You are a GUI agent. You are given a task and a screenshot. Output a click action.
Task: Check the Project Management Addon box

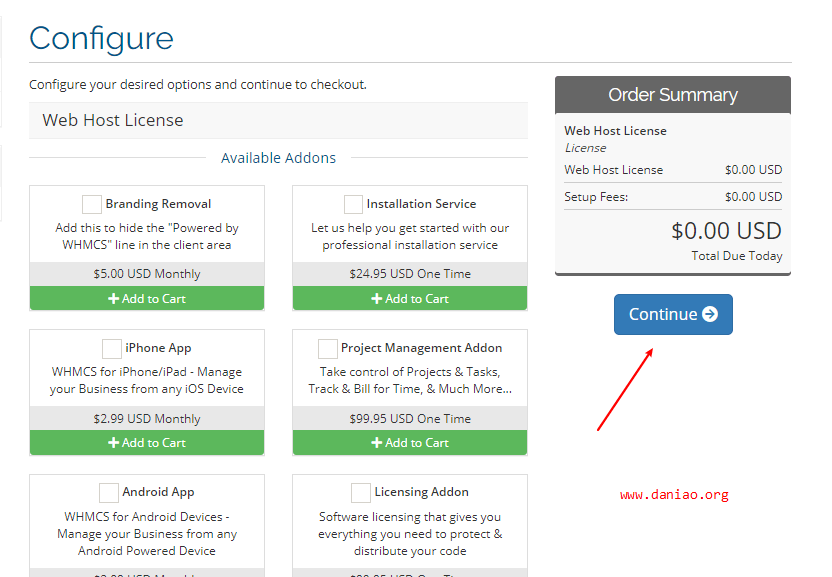327,349
